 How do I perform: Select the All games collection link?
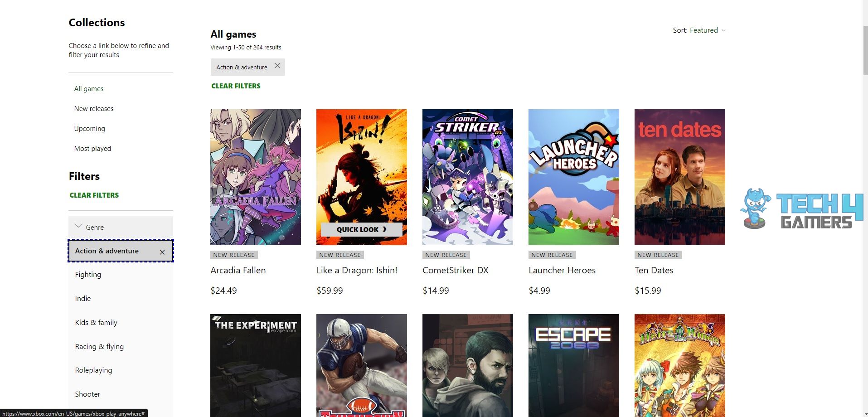88,88
